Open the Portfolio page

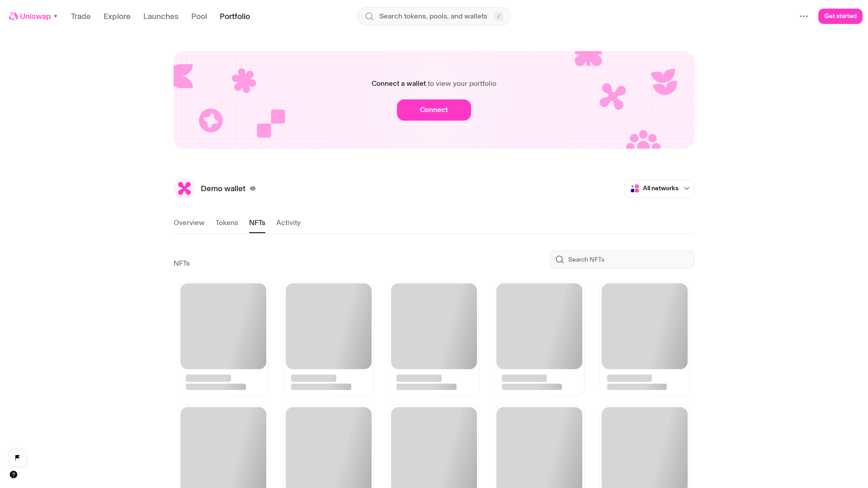point(235,16)
